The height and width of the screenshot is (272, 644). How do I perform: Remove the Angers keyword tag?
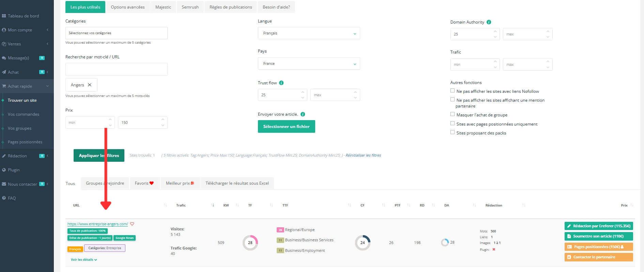[90, 85]
